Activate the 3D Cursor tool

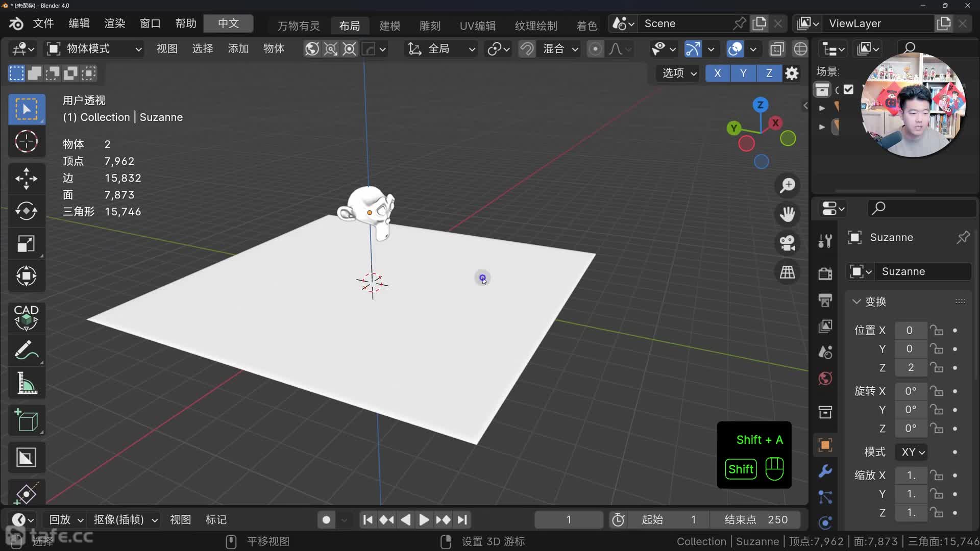point(26,141)
